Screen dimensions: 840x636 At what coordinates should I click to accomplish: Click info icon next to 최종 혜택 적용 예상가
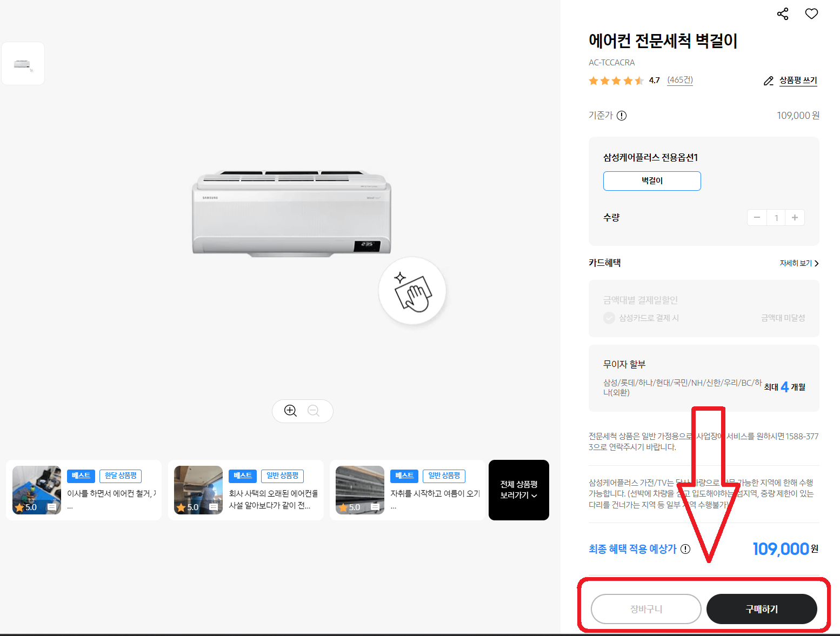pos(685,548)
